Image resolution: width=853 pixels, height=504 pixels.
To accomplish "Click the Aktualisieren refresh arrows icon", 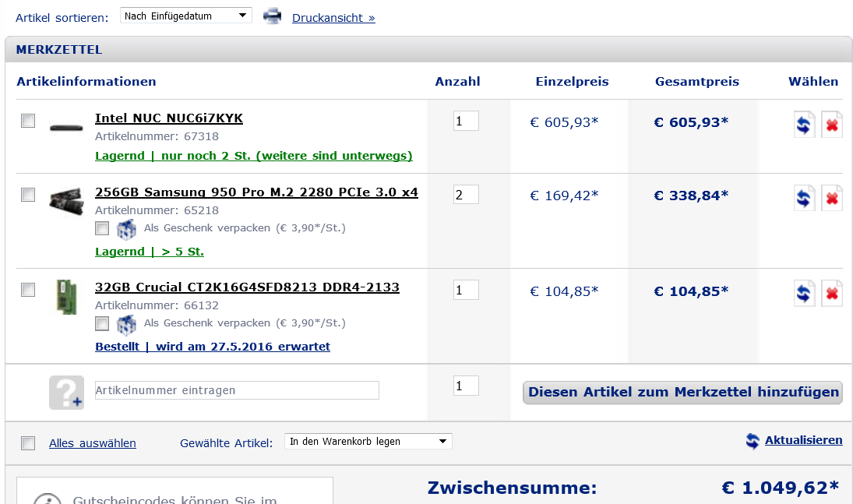I will [x=753, y=441].
